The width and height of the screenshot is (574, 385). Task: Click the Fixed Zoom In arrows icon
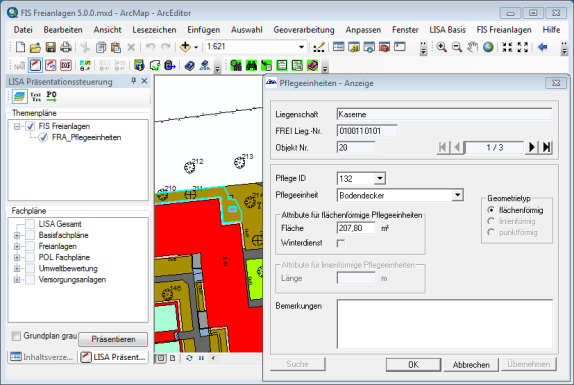(x=507, y=47)
